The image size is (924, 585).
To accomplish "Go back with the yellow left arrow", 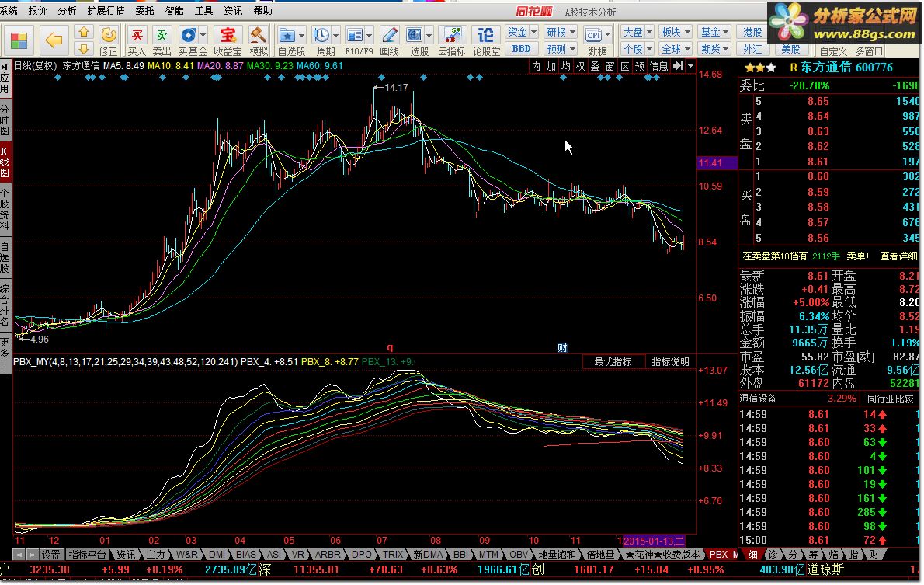I will [x=54, y=40].
